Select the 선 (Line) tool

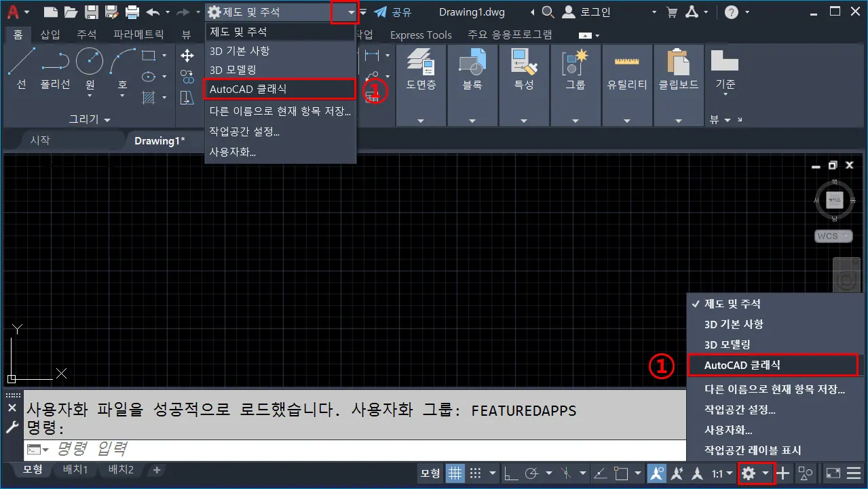pos(22,70)
